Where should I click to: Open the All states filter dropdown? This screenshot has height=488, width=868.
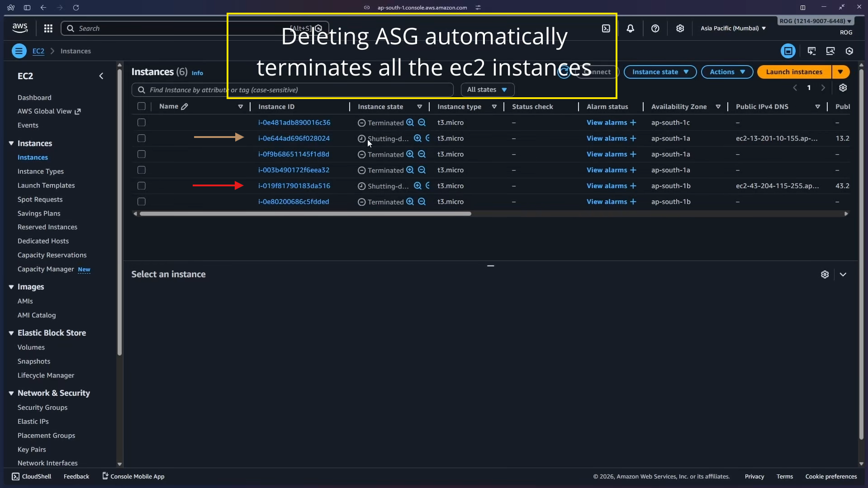coord(487,89)
